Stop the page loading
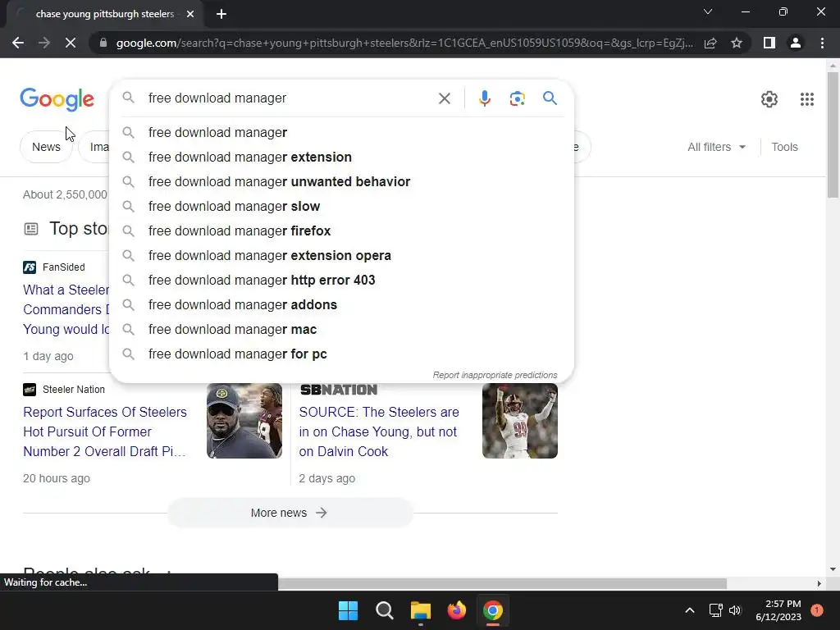Viewport: 840px width, 630px height. point(71,43)
